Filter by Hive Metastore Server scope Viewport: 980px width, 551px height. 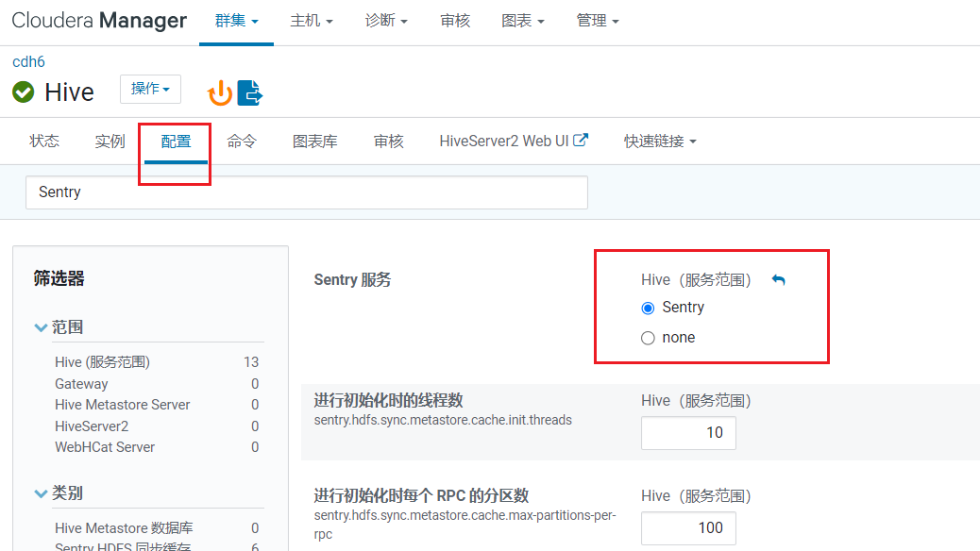click(x=123, y=405)
